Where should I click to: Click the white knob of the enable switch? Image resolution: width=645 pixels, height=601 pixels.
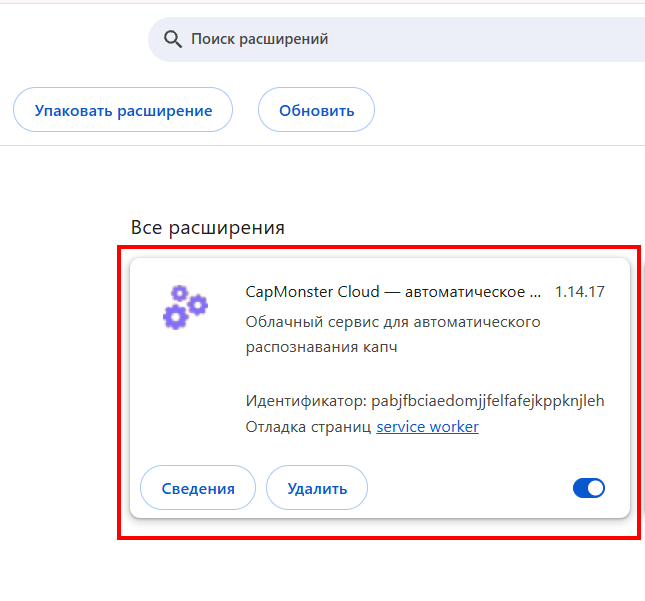(596, 488)
